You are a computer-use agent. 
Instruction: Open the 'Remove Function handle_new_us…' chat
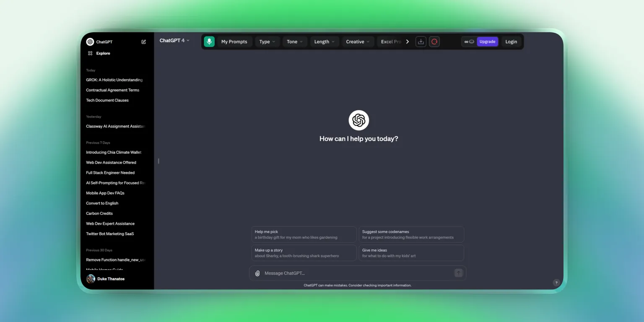tap(115, 260)
